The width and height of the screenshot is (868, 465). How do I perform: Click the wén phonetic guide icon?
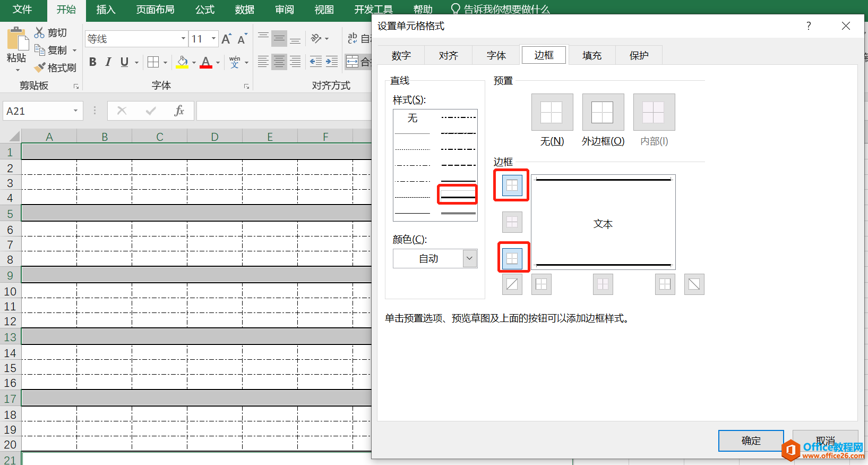tap(235, 62)
